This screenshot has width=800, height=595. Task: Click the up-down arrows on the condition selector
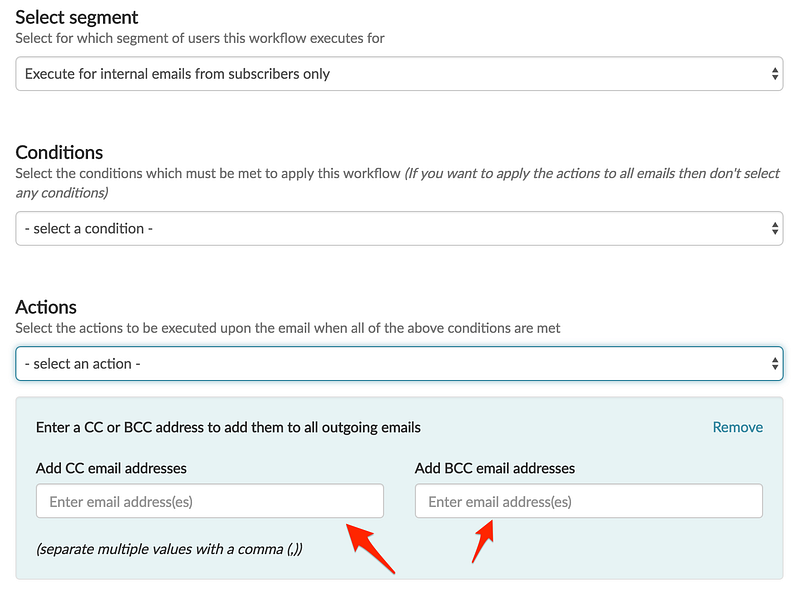pyautogui.click(x=774, y=229)
